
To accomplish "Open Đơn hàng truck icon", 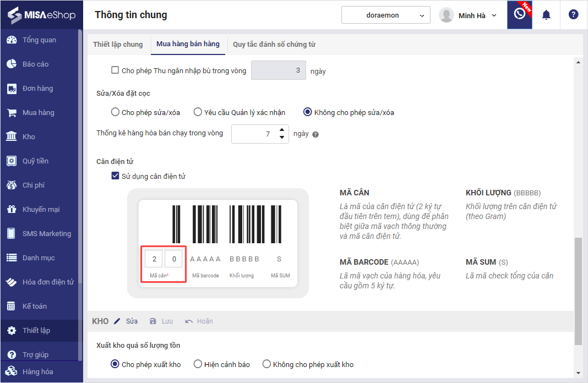I will 12,89.
